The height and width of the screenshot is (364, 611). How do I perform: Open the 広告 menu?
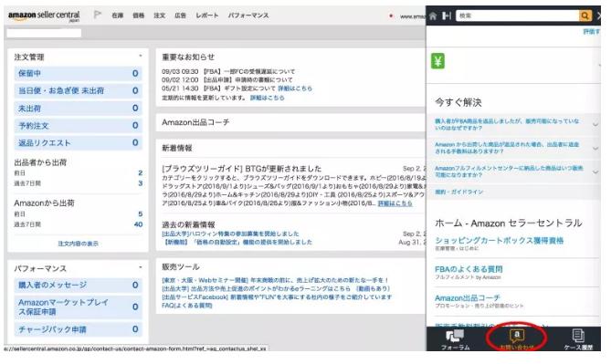180,16
